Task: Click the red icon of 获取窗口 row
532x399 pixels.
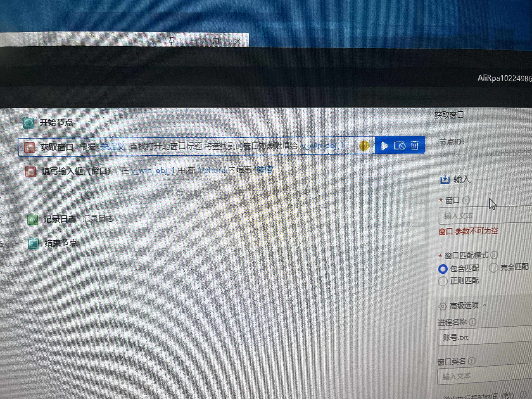Action: tap(30, 147)
